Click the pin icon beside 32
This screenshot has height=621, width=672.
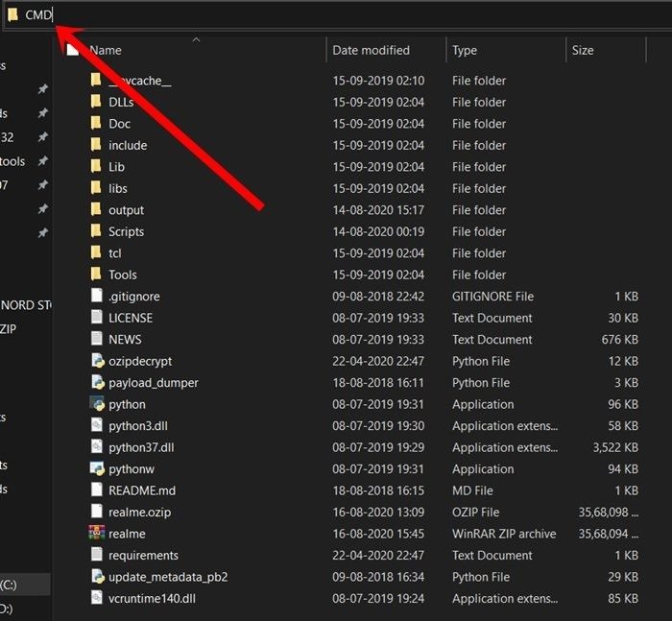coord(42,137)
